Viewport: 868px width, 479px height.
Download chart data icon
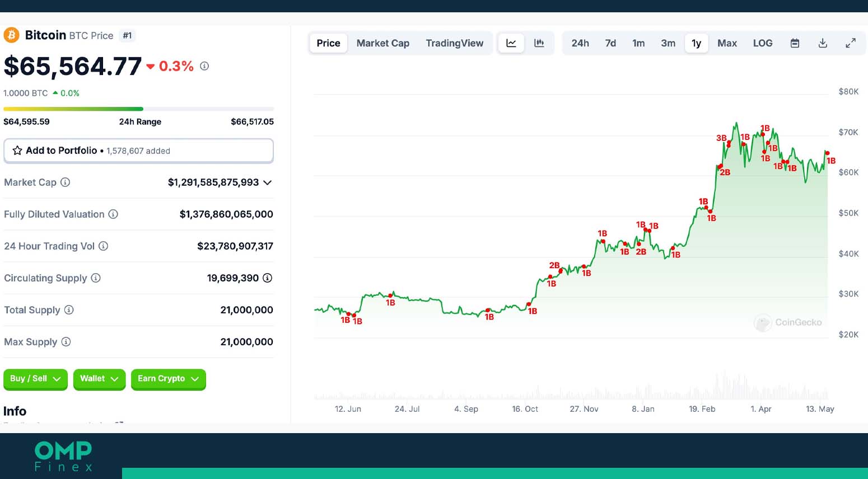[823, 43]
